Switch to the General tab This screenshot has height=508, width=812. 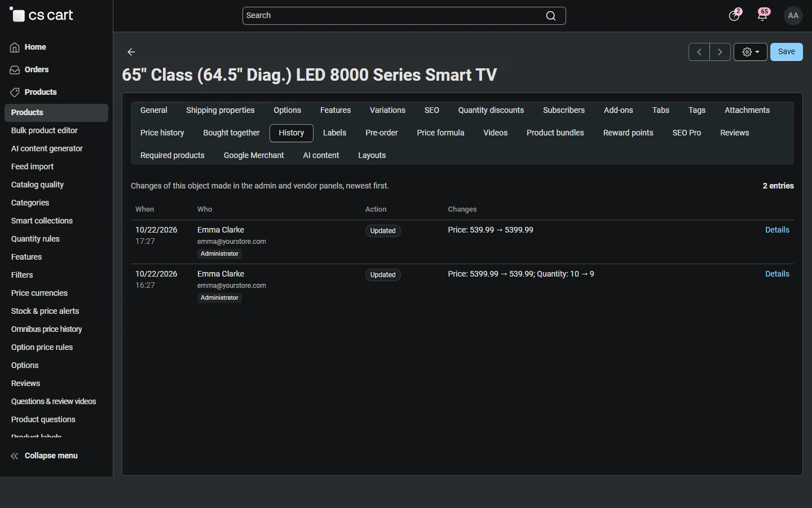coord(154,111)
